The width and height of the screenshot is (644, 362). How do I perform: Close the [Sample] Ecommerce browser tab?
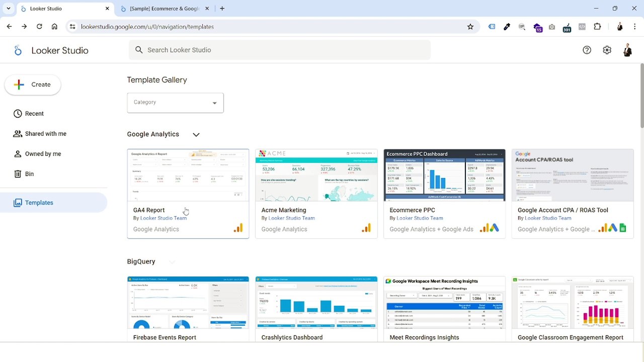[x=207, y=9]
